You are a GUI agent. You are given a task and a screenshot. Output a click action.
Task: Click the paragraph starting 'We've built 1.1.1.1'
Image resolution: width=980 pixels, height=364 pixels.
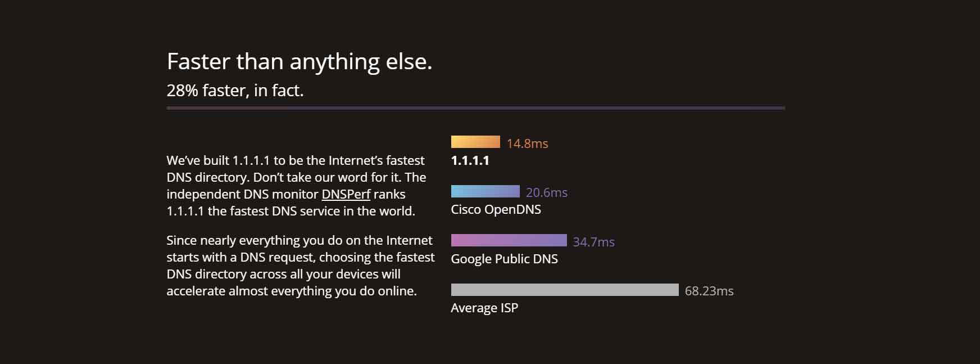click(x=296, y=186)
